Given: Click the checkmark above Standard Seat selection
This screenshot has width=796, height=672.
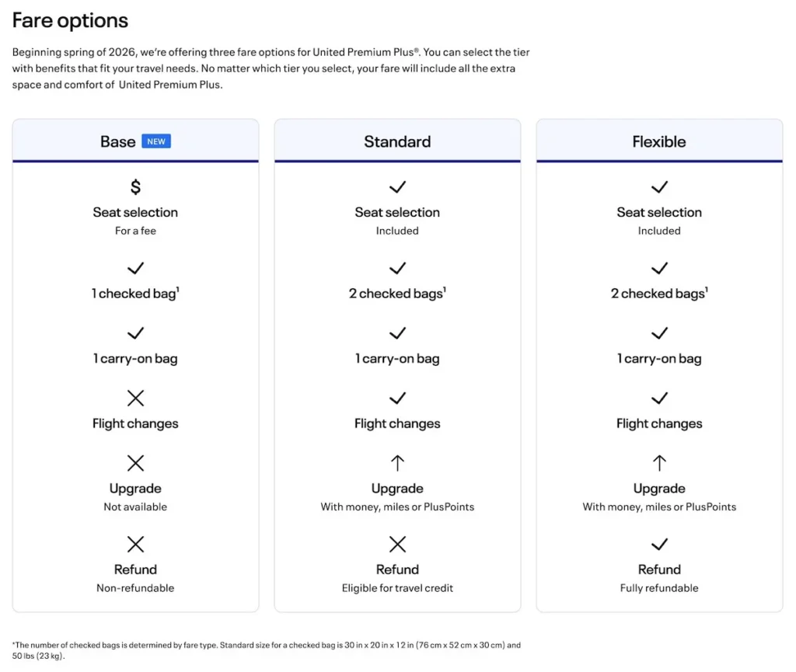Looking at the screenshot, I should [397, 187].
